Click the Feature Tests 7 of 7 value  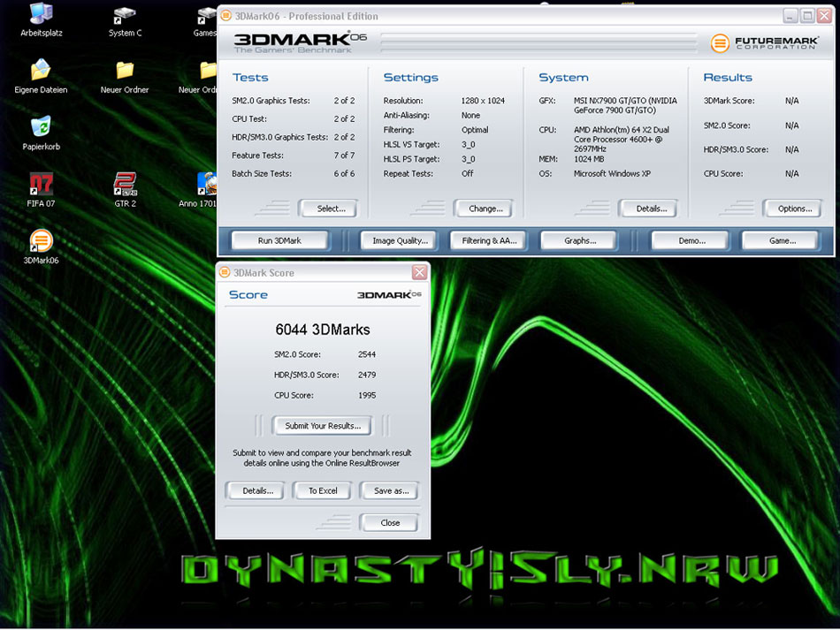click(344, 156)
